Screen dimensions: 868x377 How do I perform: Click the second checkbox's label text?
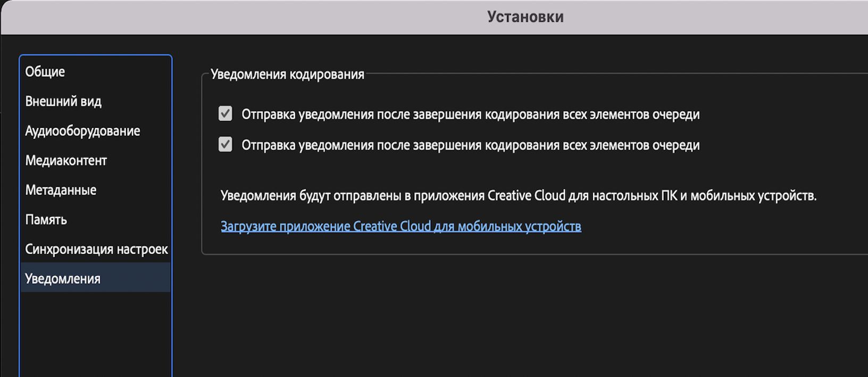pos(470,145)
